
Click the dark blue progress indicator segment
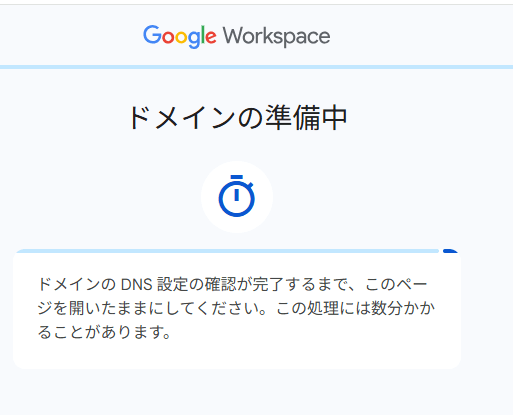[x=450, y=251]
